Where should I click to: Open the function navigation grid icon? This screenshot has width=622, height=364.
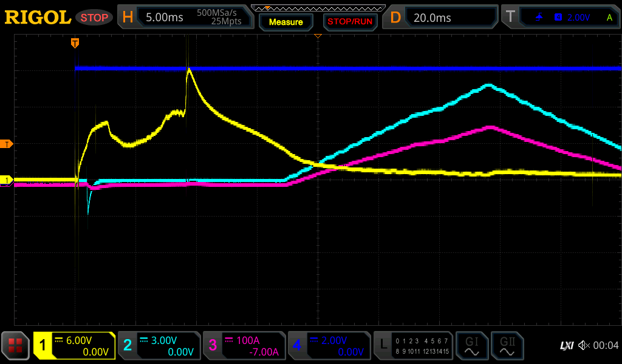point(15,346)
